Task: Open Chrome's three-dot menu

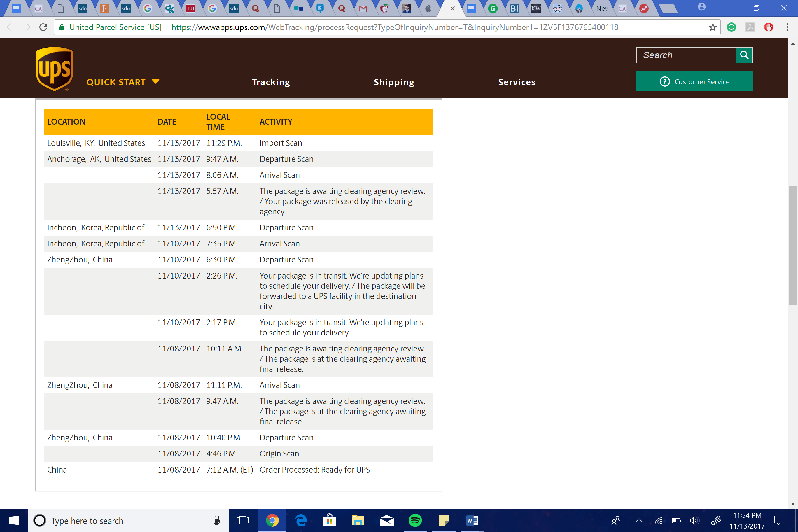Action: click(787, 27)
